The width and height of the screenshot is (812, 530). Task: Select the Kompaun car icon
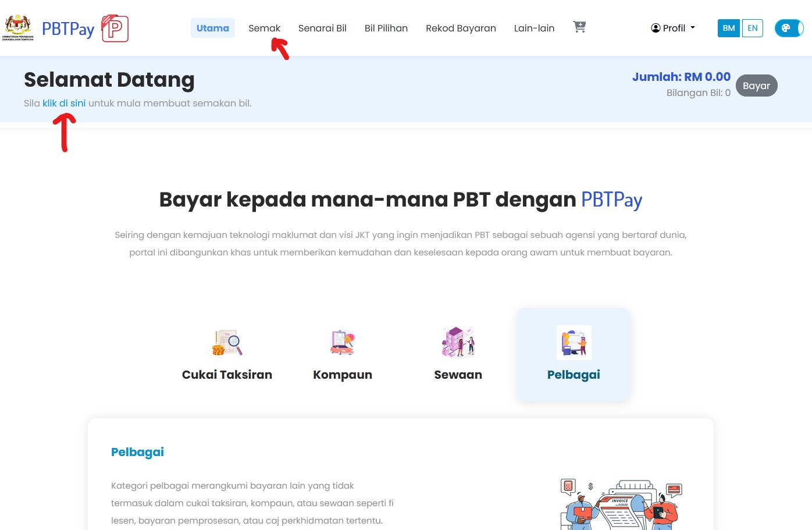pyautogui.click(x=343, y=342)
